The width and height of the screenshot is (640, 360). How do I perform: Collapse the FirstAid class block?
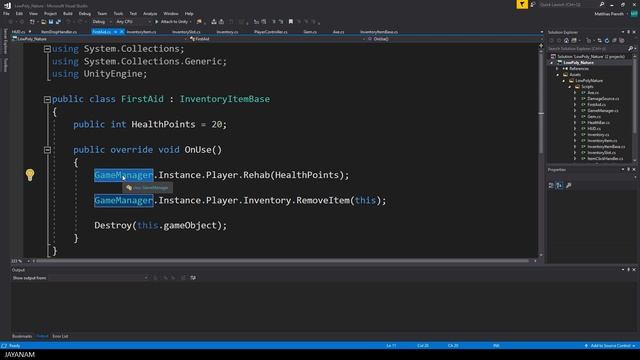click(47, 99)
